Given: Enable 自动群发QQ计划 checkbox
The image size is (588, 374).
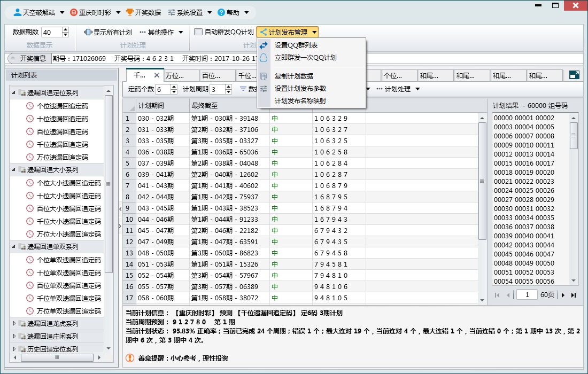Looking at the screenshot, I should point(198,32).
